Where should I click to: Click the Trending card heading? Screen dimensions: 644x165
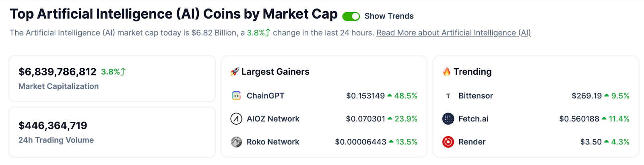pyautogui.click(x=473, y=72)
